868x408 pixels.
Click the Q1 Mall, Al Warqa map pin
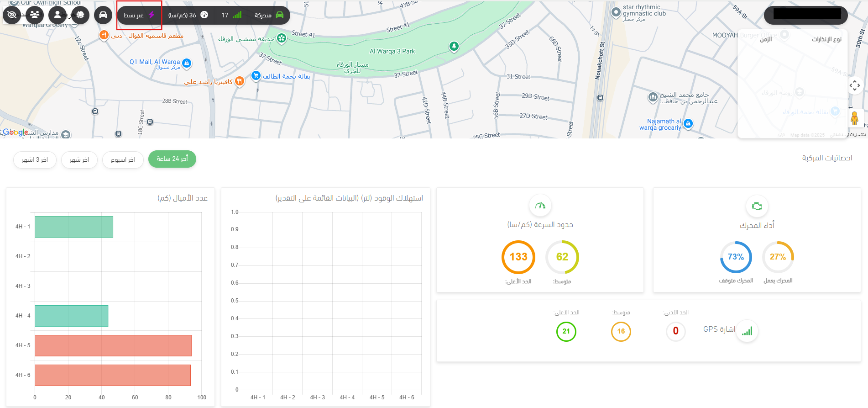[x=187, y=63]
